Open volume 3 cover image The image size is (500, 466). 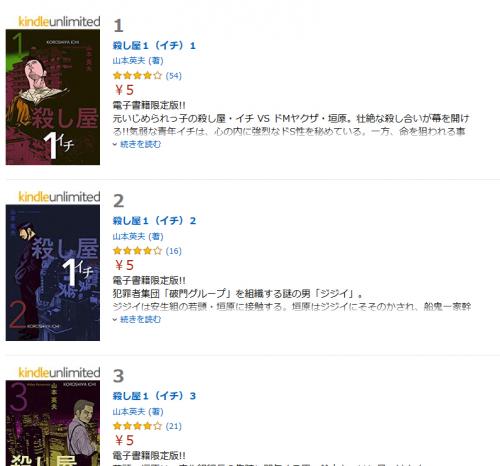(x=53, y=423)
